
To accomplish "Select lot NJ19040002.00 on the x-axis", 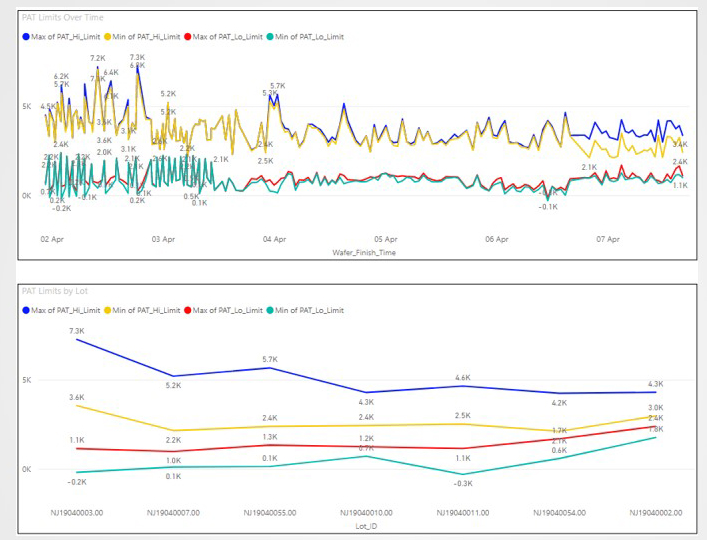I will coord(655,511).
